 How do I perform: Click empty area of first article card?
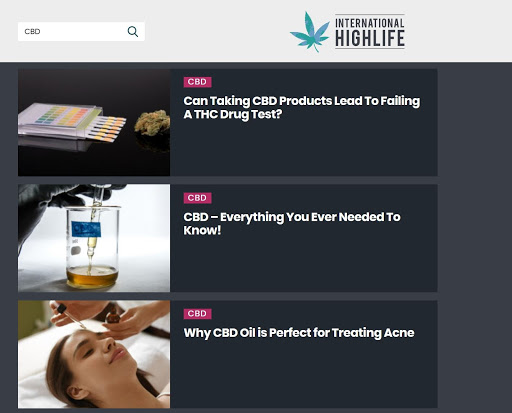[x=303, y=150]
